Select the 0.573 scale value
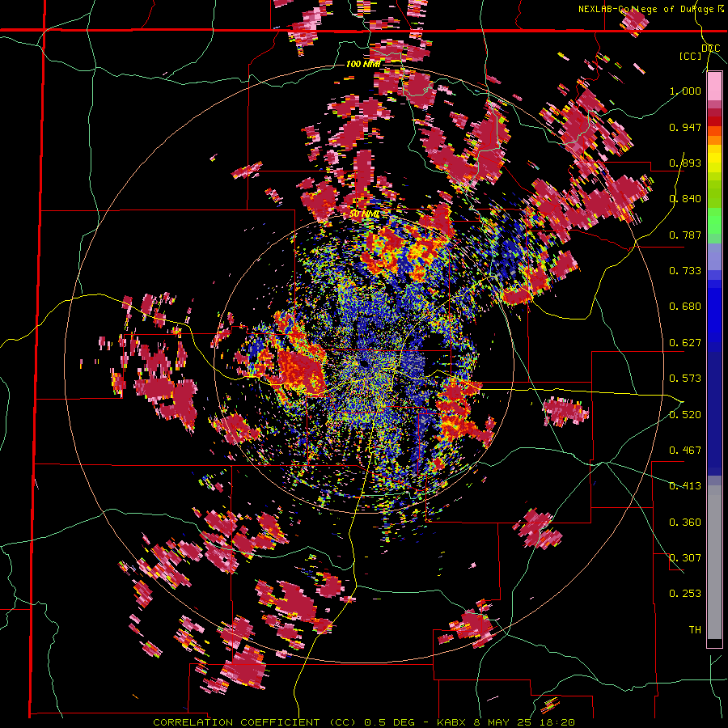The width and height of the screenshot is (728, 728). (x=685, y=379)
